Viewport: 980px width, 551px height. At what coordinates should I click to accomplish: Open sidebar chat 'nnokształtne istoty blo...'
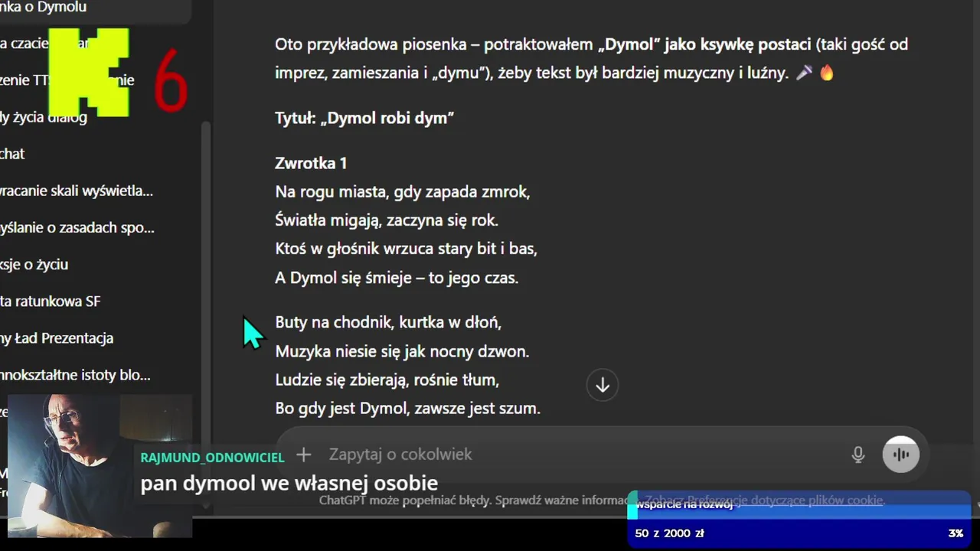(x=75, y=375)
